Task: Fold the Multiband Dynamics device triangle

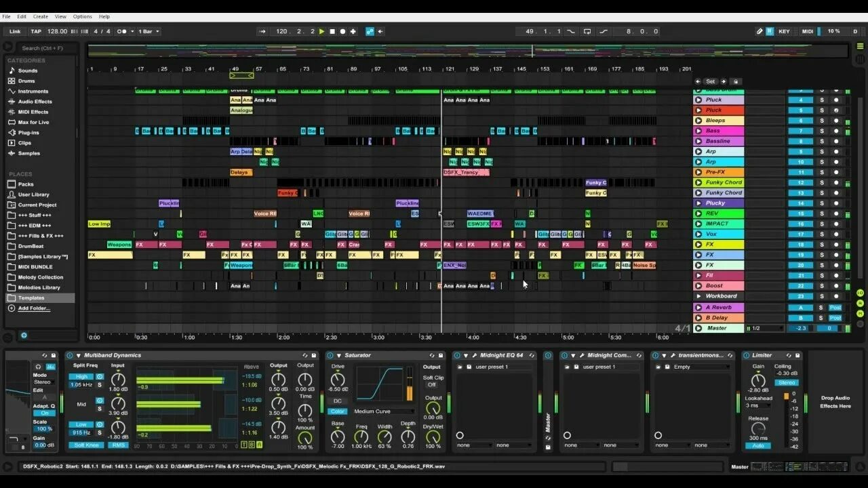Action: click(x=78, y=355)
